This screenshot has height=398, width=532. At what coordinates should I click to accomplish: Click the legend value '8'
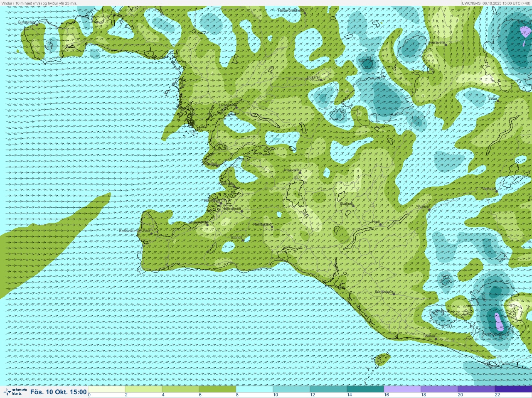237,395
